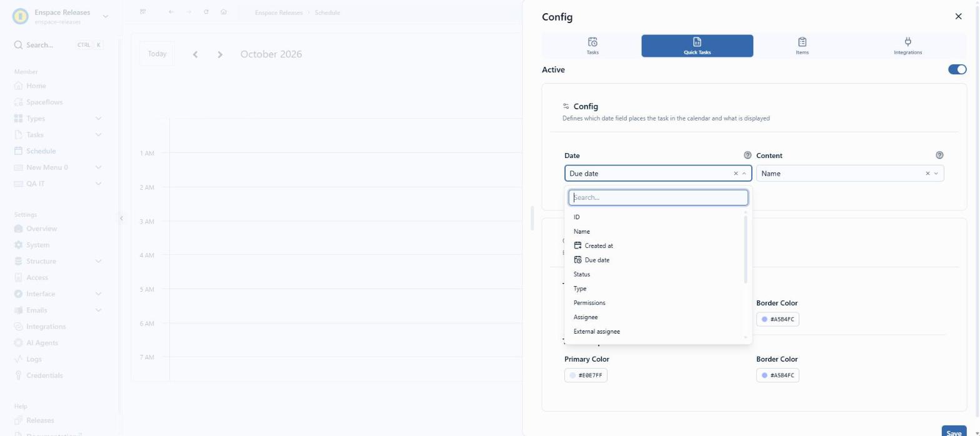
Task: Open Access settings
Action: point(37,277)
